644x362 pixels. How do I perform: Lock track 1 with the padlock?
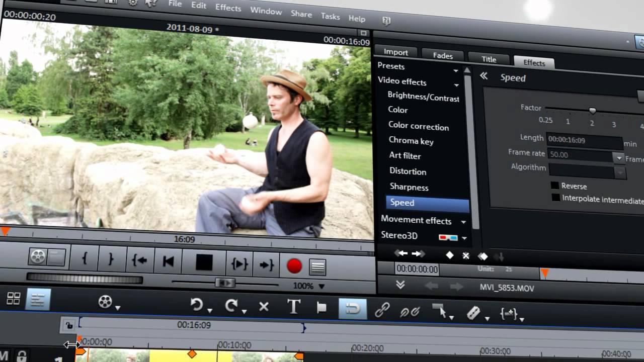point(21,356)
